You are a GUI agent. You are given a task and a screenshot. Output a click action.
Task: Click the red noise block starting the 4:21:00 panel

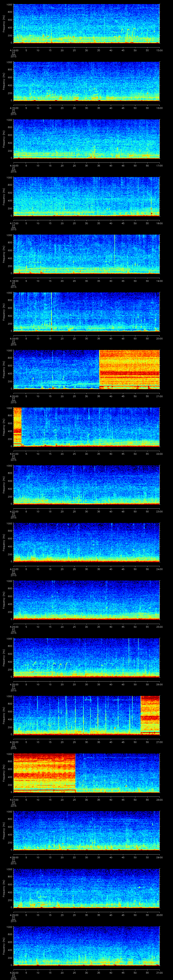pyautogui.click(x=17, y=426)
